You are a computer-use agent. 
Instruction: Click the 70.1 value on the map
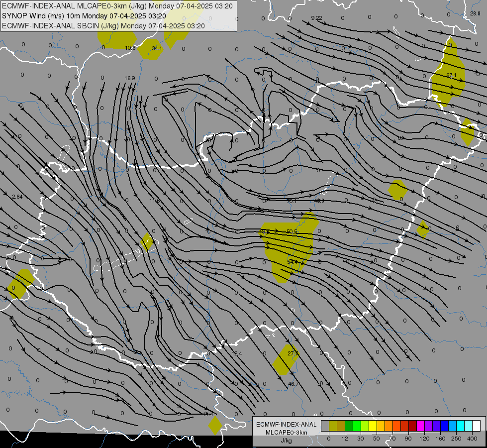click(292, 201)
